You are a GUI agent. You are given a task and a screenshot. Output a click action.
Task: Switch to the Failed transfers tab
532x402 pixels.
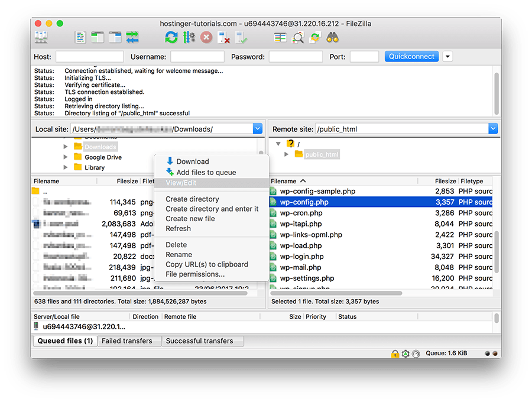(129, 341)
